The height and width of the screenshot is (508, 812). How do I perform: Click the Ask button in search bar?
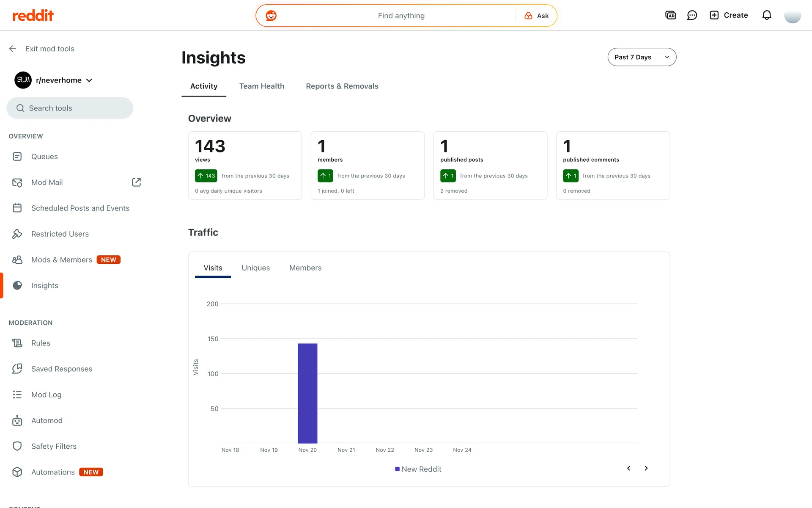coord(536,16)
